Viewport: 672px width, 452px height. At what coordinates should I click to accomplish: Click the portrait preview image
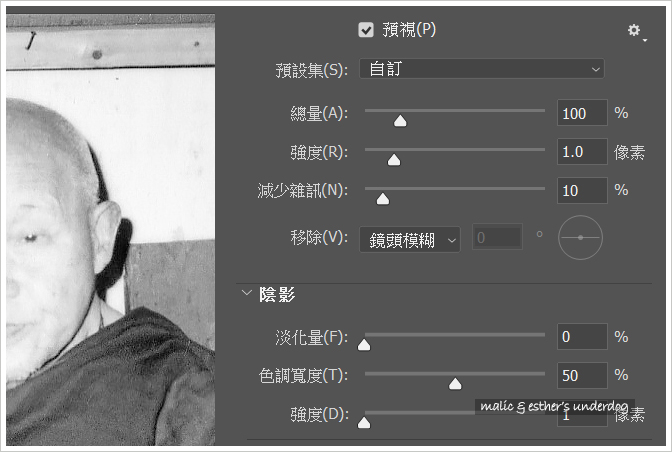click(111, 230)
